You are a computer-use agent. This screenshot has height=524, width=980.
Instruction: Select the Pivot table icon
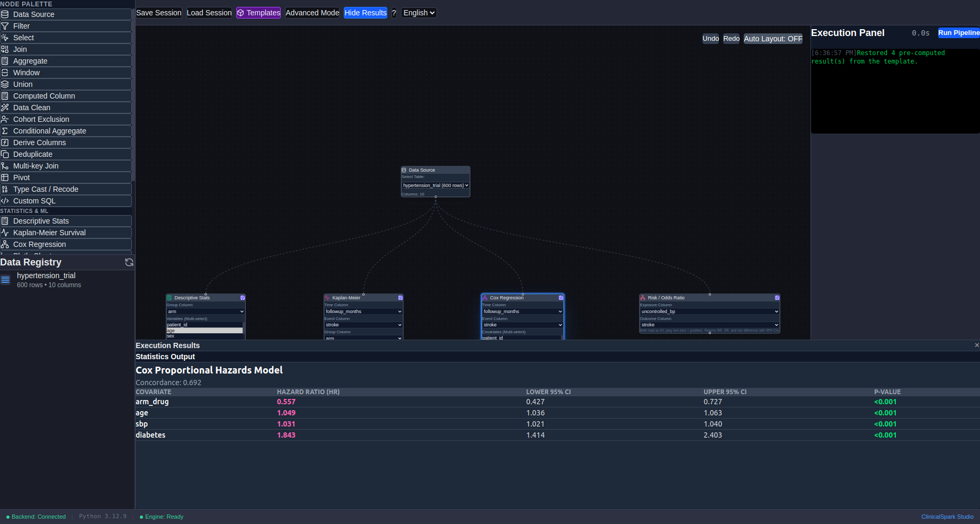tap(5, 177)
